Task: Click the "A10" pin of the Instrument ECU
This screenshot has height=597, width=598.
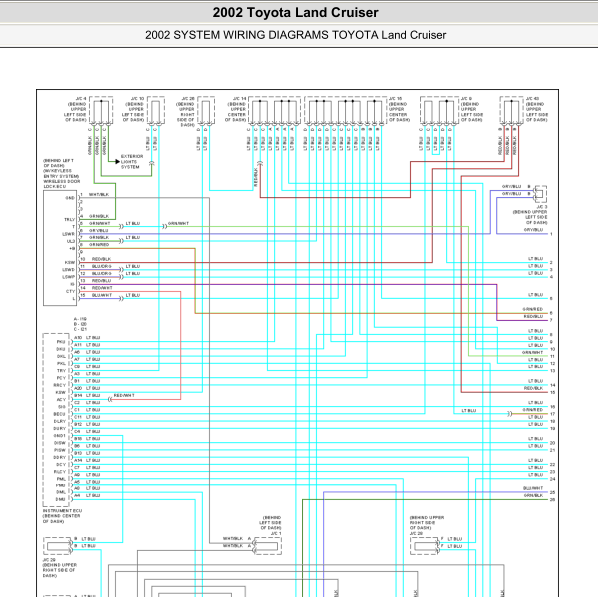Action: pyautogui.click(x=78, y=338)
